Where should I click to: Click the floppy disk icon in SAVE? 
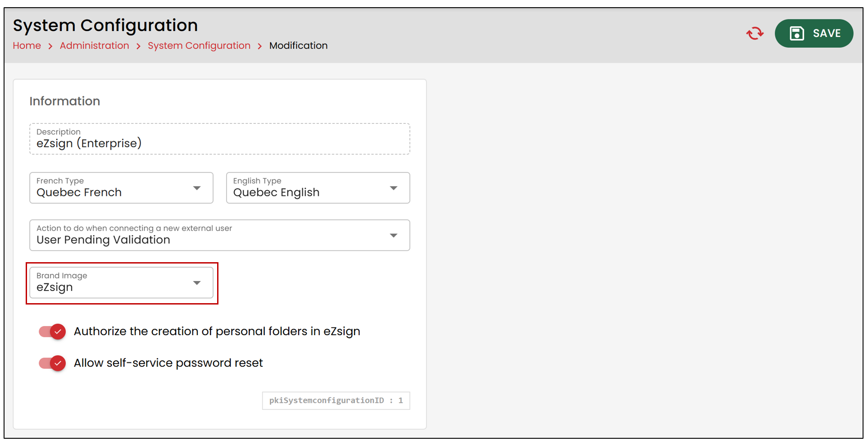pyautogui.click(x=796, y=33)
